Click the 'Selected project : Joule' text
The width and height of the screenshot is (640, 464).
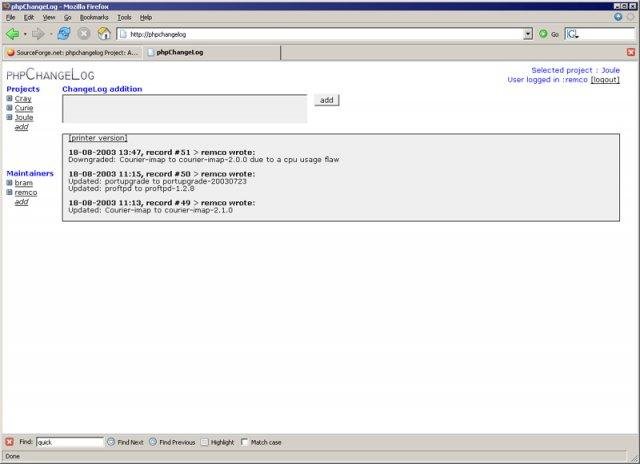pyautogui.click(x=576, y=70)
